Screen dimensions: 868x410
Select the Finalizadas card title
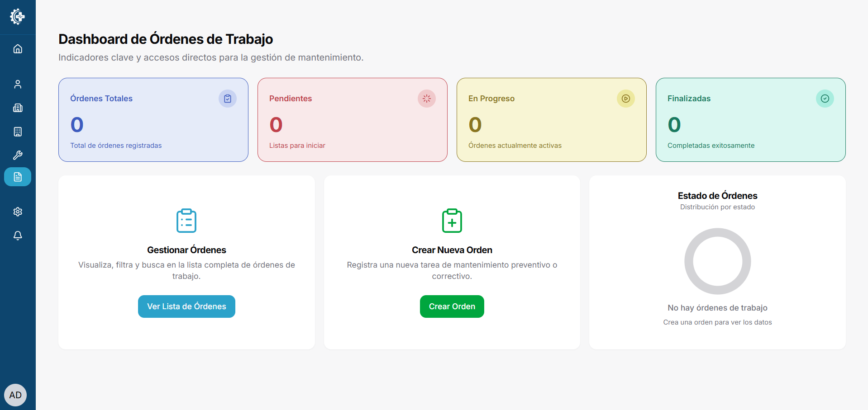(689, 99)
